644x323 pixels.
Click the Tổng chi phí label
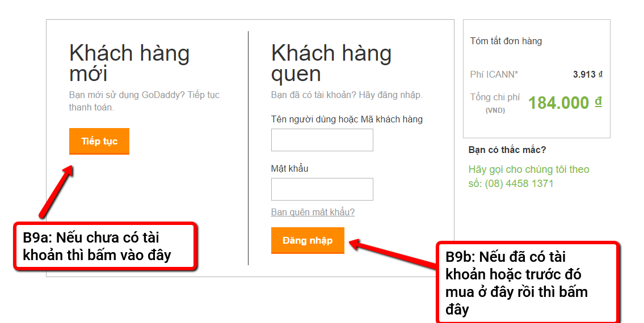tap(495, 97)
